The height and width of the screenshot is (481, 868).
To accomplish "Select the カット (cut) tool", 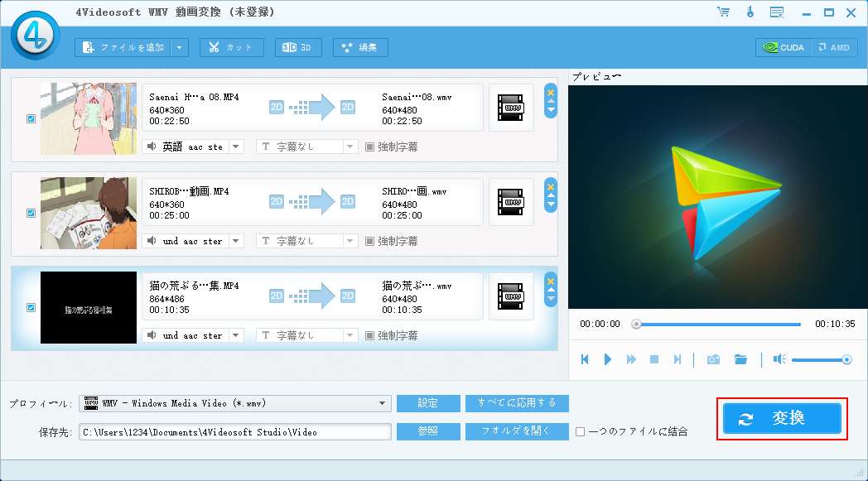I will coord(231,47).
